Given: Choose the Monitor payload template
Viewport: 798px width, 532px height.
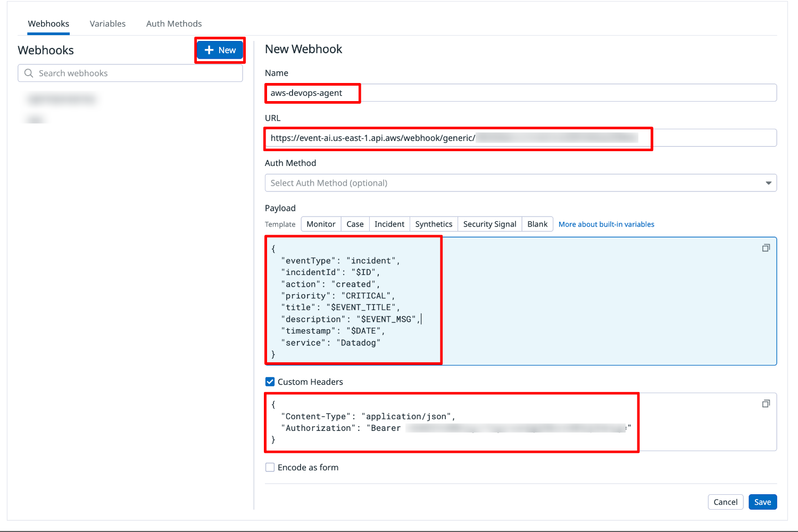Looking at the screenshot, I should point(321,225).
